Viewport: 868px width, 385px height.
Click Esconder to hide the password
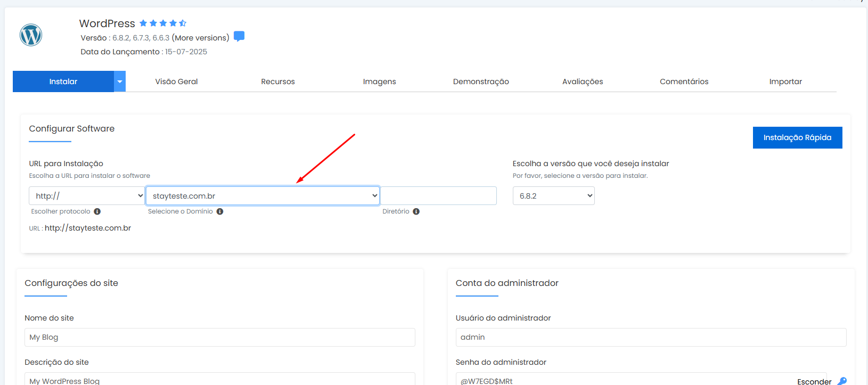(814, 381)
